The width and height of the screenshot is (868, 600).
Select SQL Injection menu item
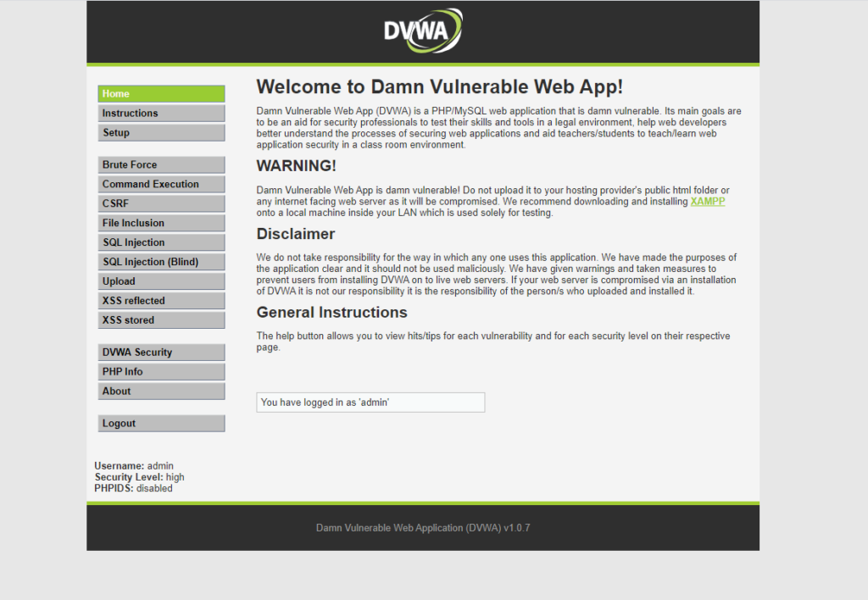tap(161, 242)
